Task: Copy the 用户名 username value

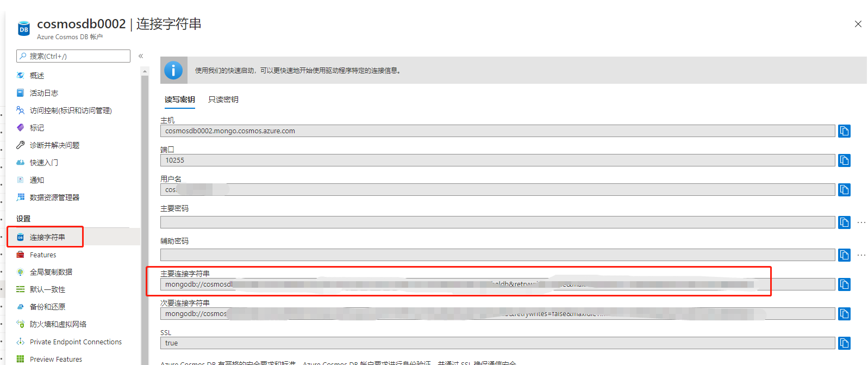Action: [x=844, y=190]
